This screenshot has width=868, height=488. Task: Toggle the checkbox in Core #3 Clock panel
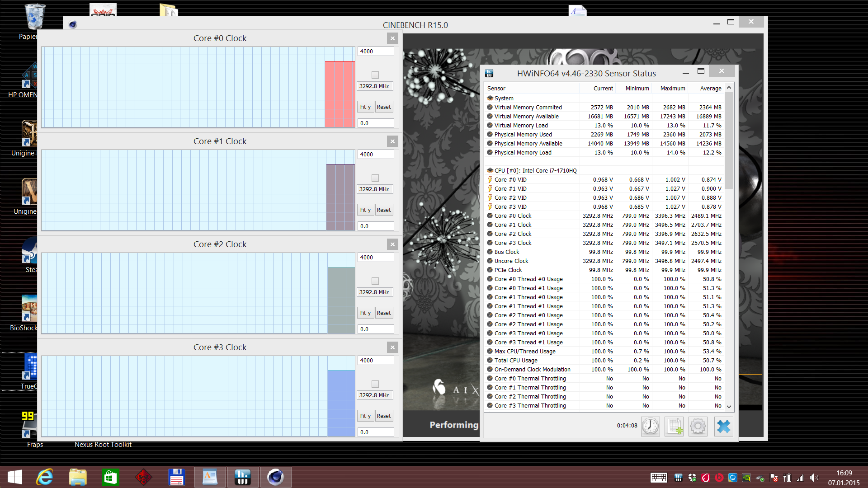point(375,384)
